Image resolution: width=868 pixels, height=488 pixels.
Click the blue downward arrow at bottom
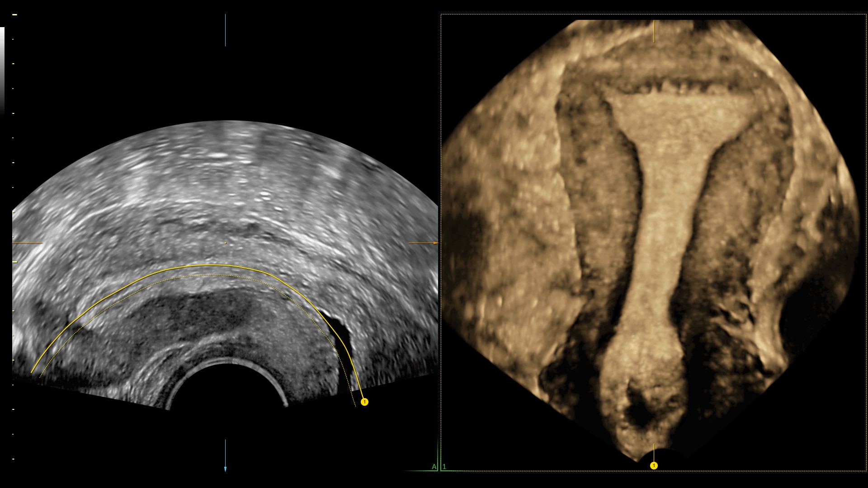(225, 469)
